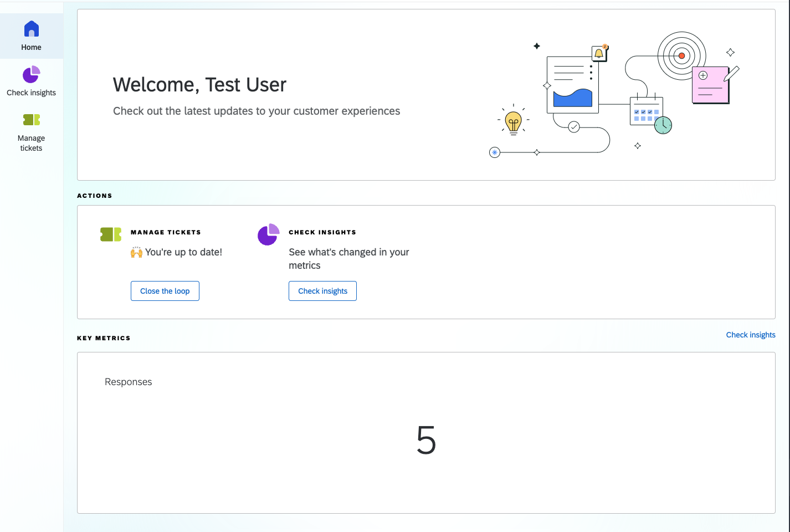Click the green ticket icon in Actions card
The image size is (790, 532).
[111, 234]
